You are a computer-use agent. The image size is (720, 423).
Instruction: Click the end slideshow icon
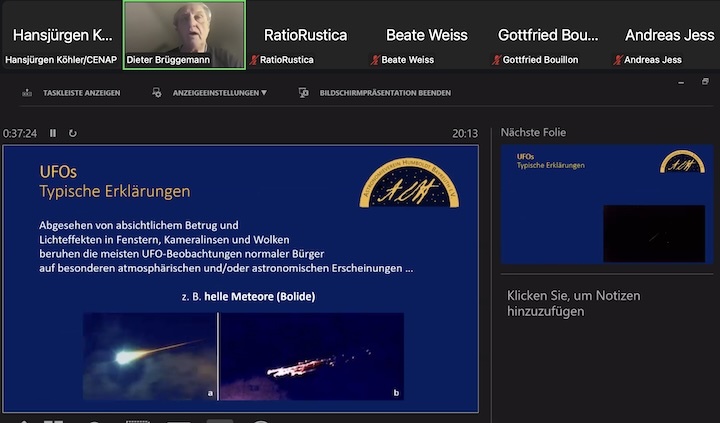303,93
